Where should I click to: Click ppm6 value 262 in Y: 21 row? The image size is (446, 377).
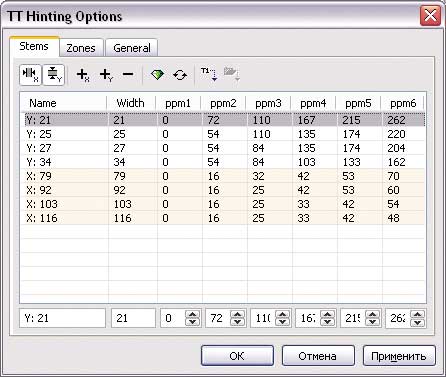[396, 120]
